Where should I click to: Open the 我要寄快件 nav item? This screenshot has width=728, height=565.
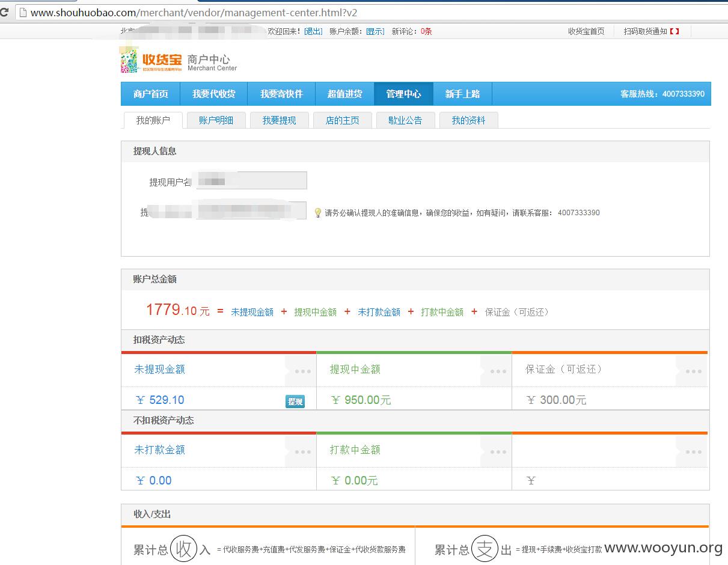click(x=281, y=94)
